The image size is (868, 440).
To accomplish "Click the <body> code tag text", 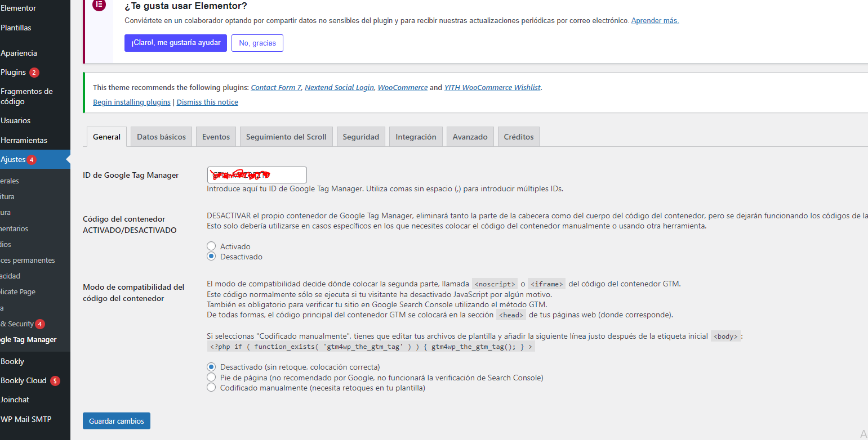I will (725, 336).
